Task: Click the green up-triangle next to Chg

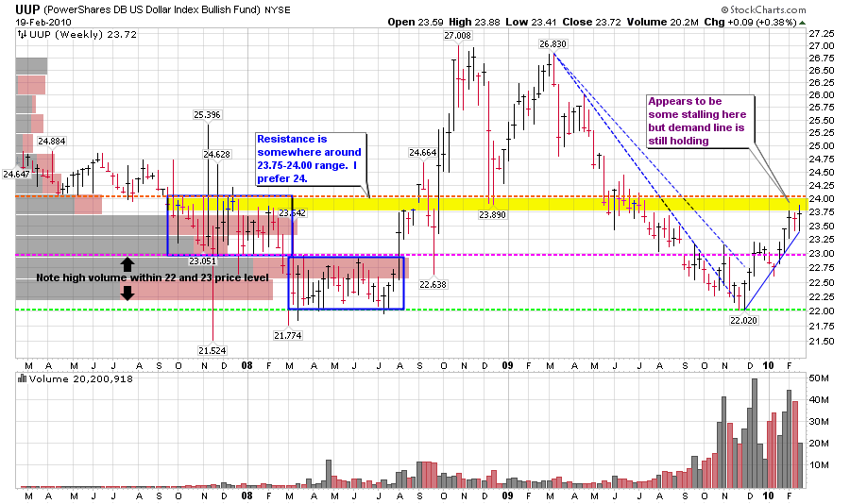Action: pyautogui.click(x=802, y=23)
